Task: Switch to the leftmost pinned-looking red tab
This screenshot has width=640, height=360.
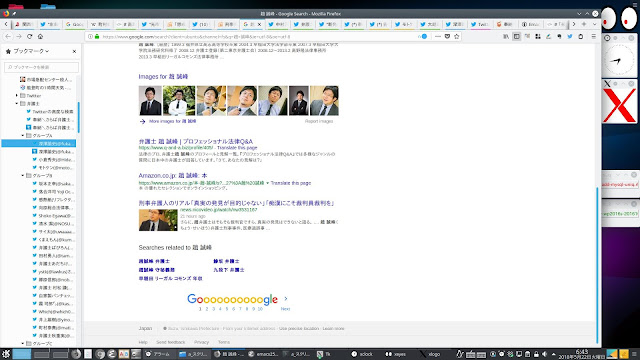Action: tap(24, 24)
